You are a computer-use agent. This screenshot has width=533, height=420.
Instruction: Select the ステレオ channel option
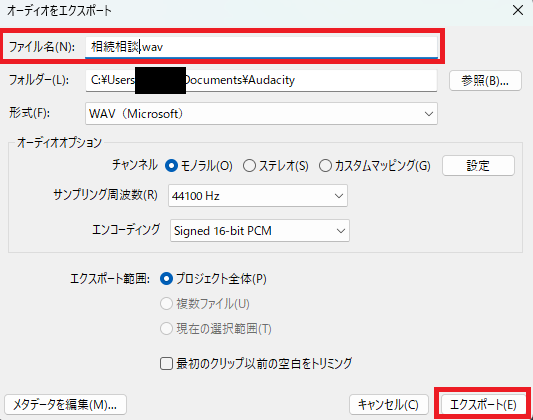click(x=276, y=166)
